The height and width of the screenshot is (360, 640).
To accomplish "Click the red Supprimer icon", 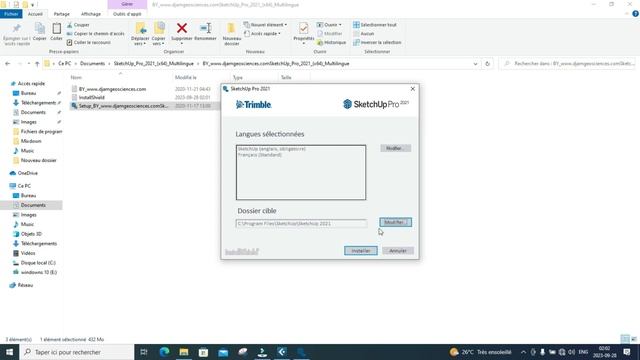I will click(182, 33).
